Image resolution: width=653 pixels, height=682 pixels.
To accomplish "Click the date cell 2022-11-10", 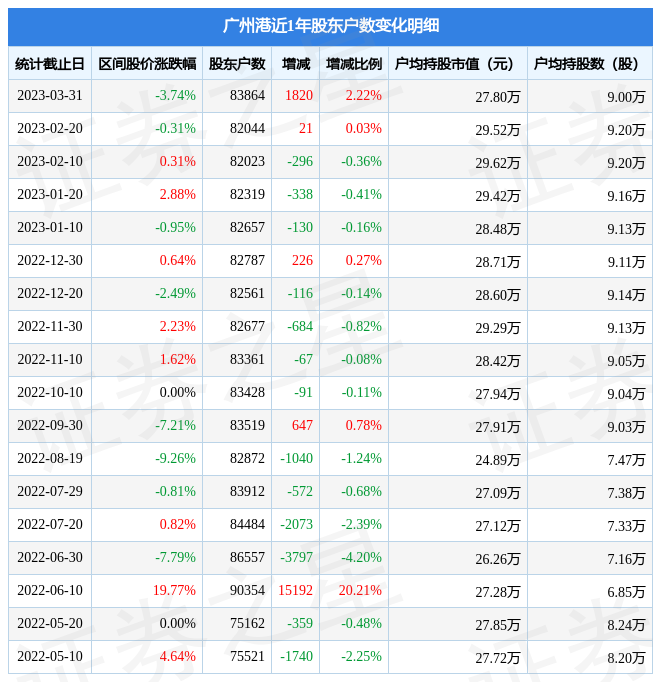I will [x=50, y=359].
